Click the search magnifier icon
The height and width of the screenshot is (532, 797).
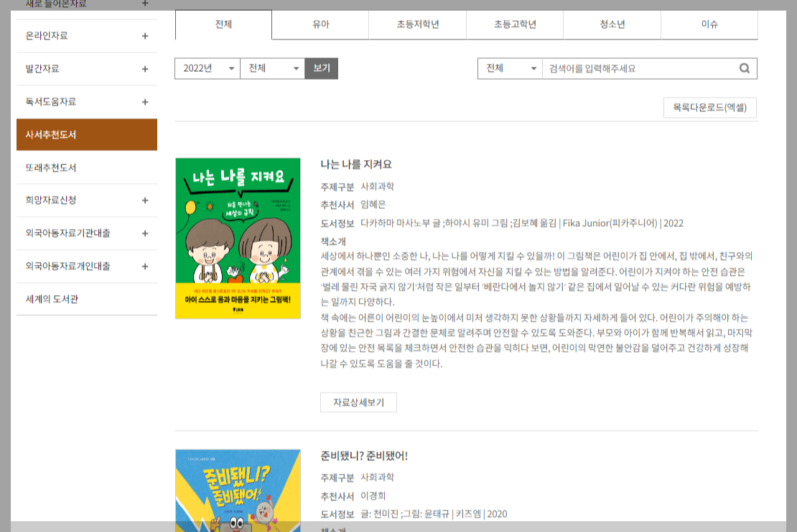pos(744,69)
